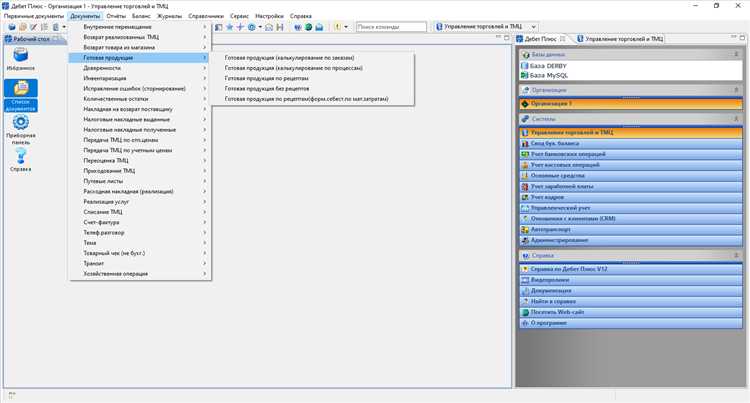The height and width of the screenshot is (403, 750).
Task: Click the blue gear icon in the toolbar
Action: [x=252, y=27]
